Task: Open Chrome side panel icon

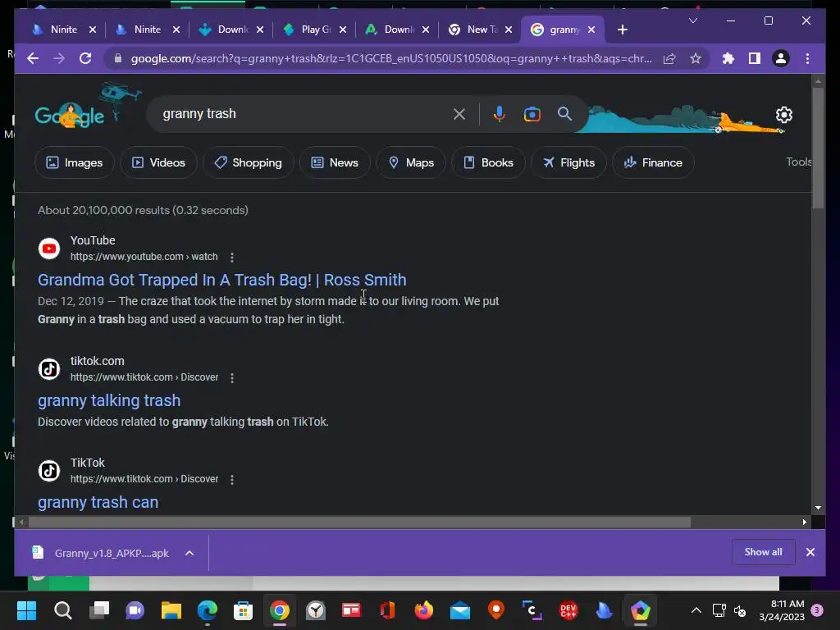Action: (x=755, y=58)
